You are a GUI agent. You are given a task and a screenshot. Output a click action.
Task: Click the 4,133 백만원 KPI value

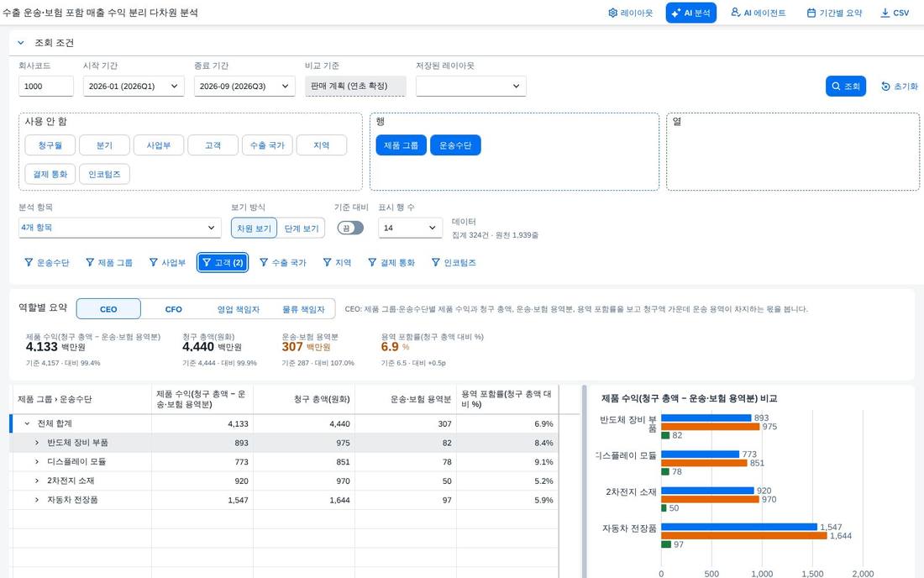(x=55, y=347)
